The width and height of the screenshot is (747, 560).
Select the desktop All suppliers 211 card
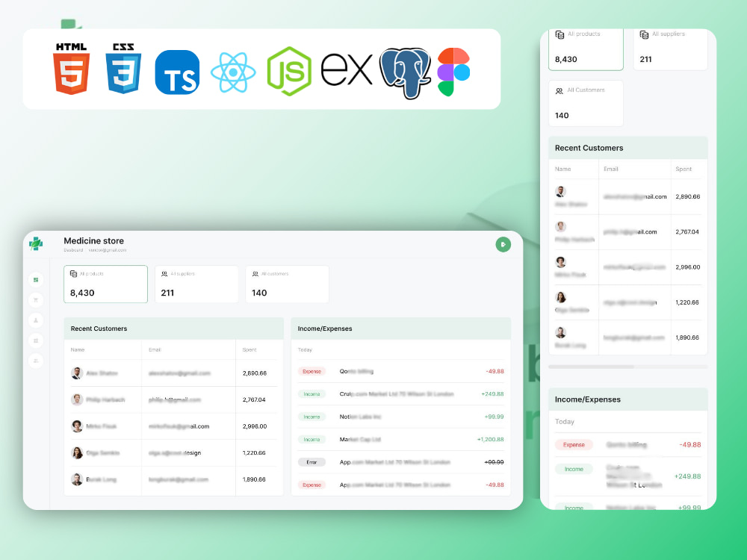click(196, 284)
